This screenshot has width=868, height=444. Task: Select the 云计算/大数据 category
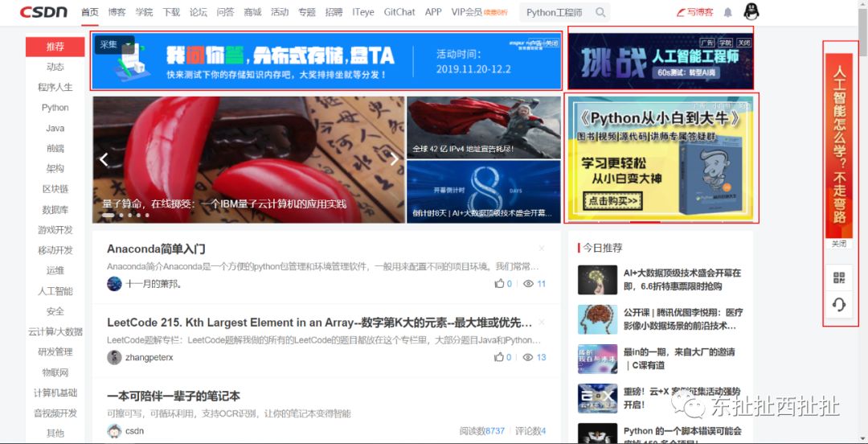coord(55,331)
